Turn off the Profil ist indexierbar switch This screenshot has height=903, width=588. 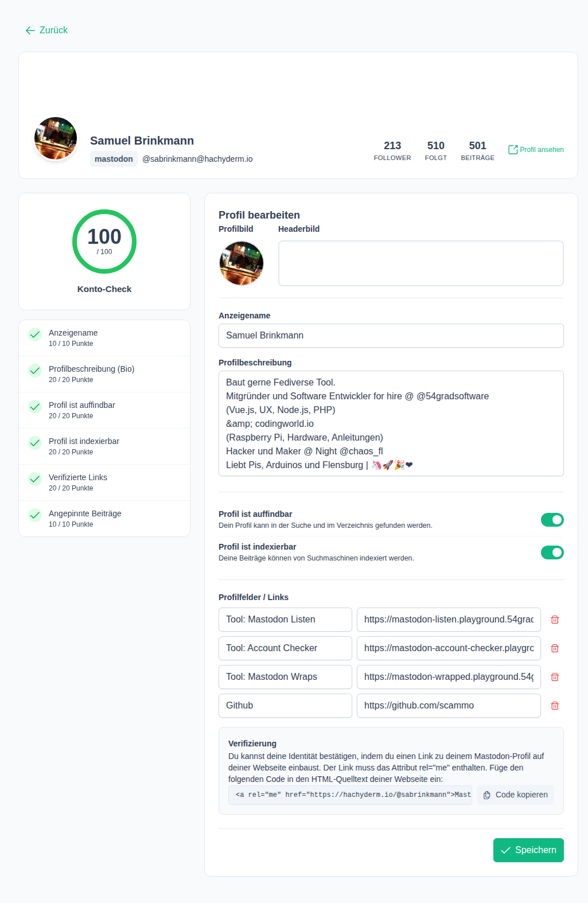click(552, 552)
